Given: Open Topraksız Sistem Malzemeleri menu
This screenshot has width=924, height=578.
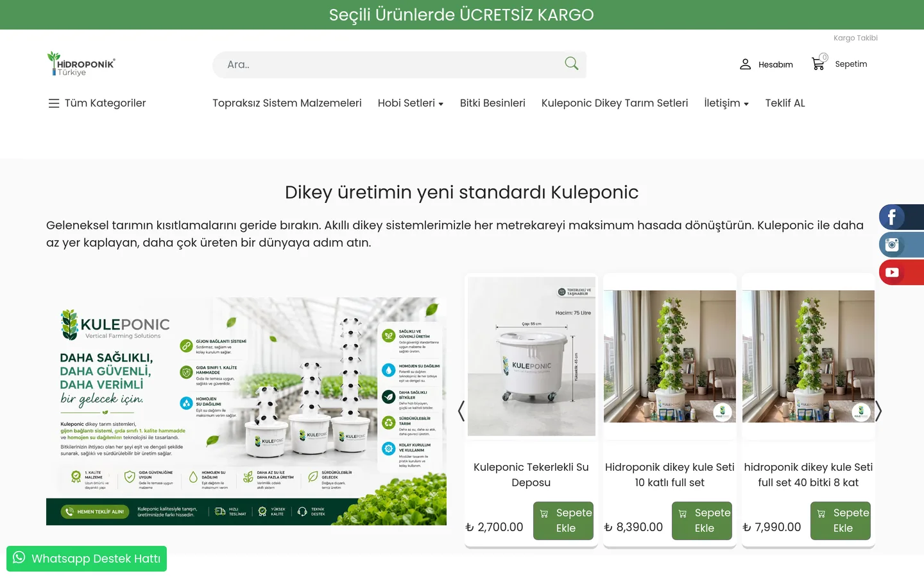Looking at the screenshot, I should tap(287, 103).
